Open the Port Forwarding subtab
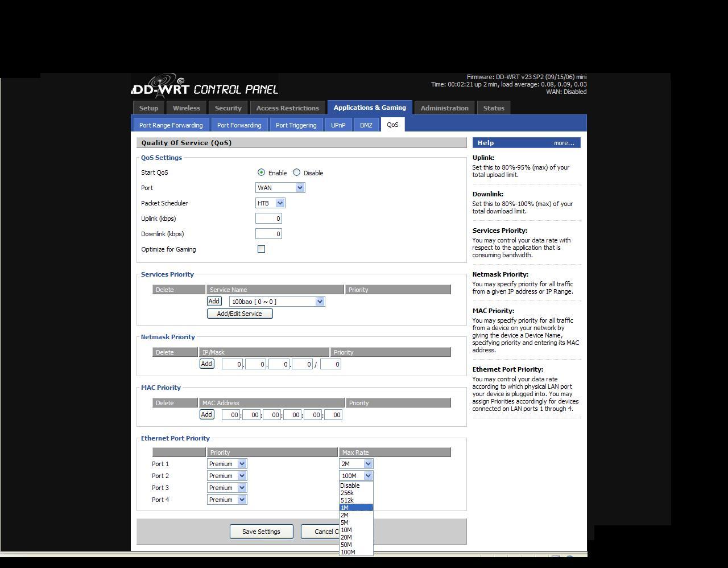 click(239, 125)
